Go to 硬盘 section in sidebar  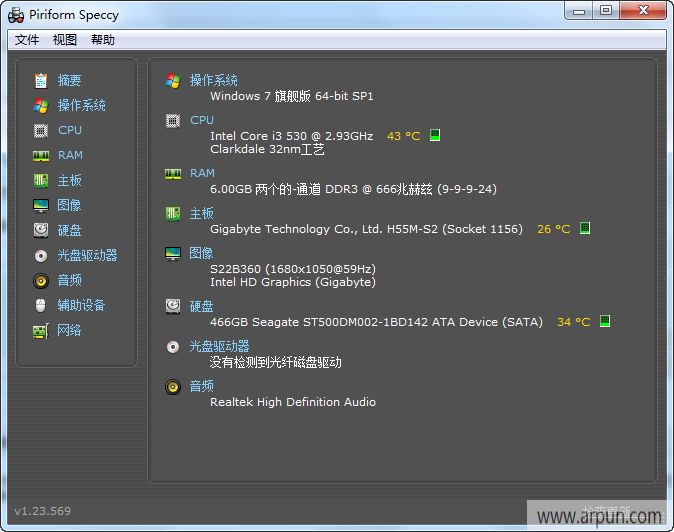coord(70,230)
